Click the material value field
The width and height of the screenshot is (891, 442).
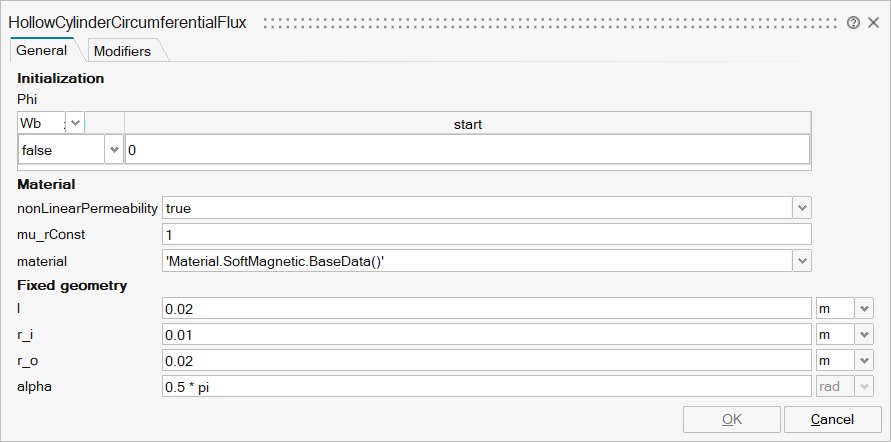point(476,260)
